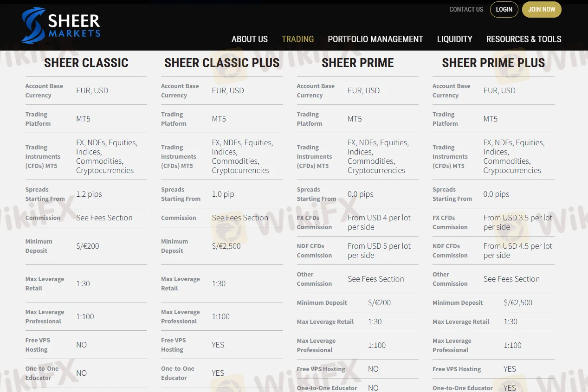Click 'MT5' platform under Sheer Classic
The height and width of the screenshot is (392, 588).
click(x=84, y=119)
